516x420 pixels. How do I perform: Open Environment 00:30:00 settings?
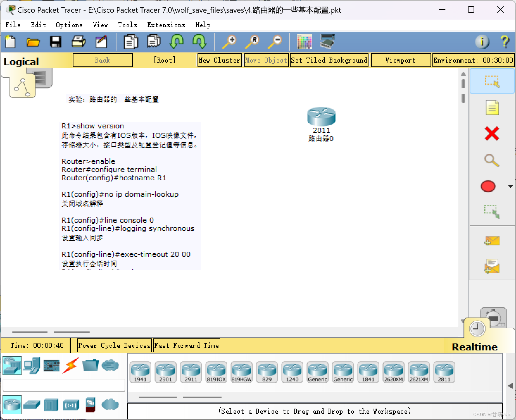(x=474, y=60)
